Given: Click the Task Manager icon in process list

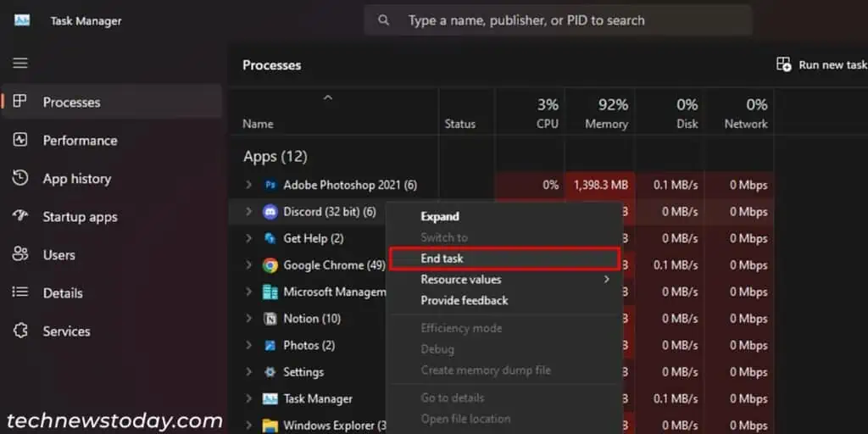Looking at the screenshot, I should 270,398.
